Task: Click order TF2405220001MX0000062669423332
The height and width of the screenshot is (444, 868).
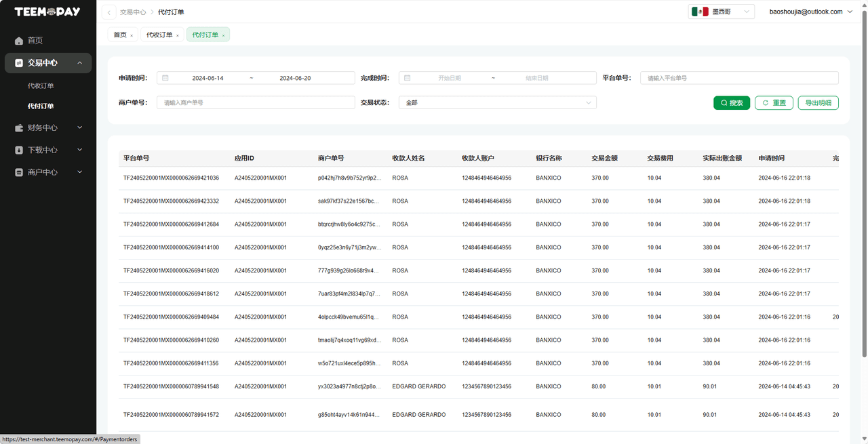Action: 171,201
